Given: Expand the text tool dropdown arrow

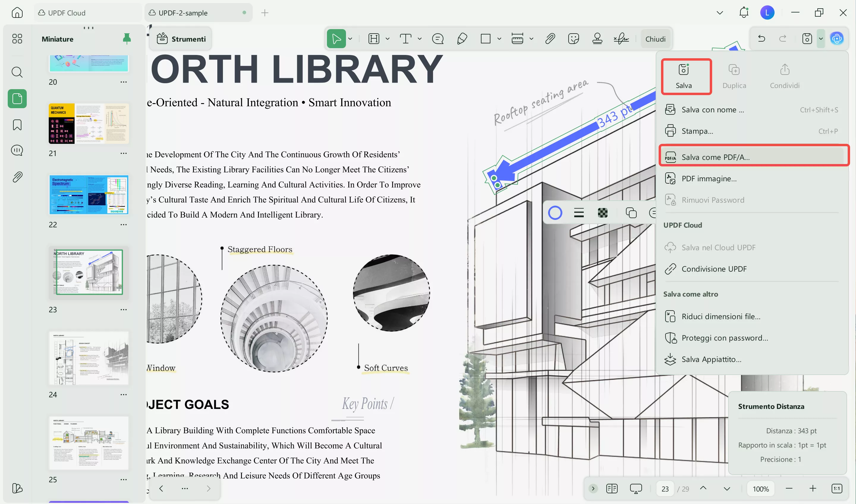Looking at the screenshot, I should coord(419,39).
